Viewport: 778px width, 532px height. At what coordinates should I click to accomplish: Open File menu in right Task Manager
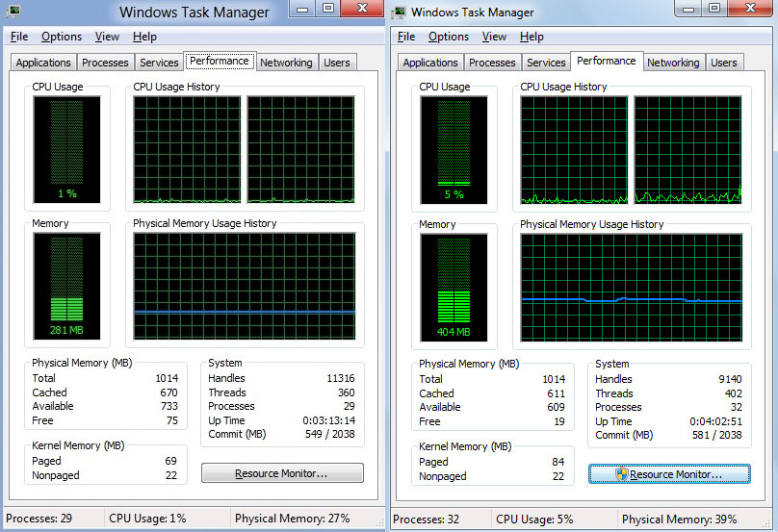click(x=406, y=37)
